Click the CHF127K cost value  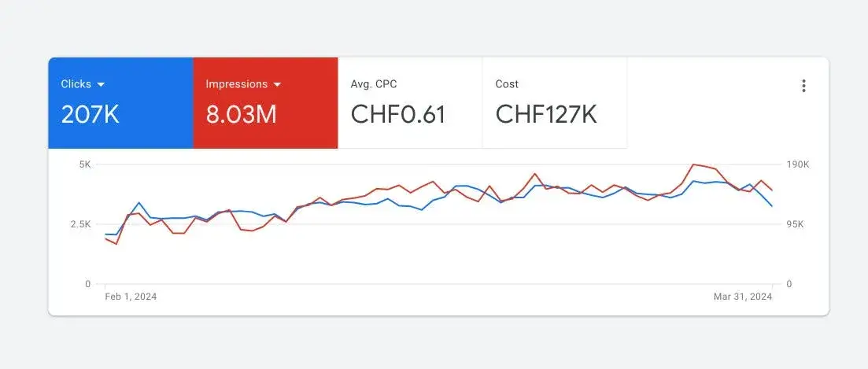point(546,115)
